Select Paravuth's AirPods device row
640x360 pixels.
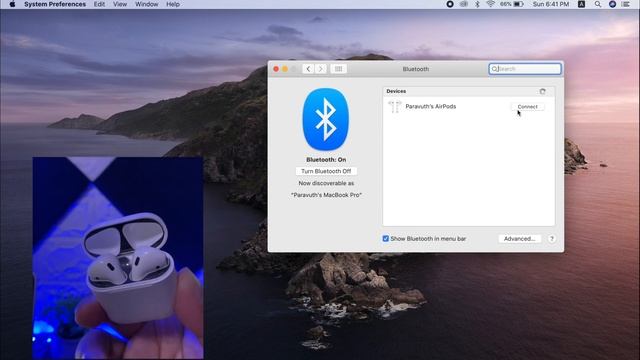[x=469, y=107]
